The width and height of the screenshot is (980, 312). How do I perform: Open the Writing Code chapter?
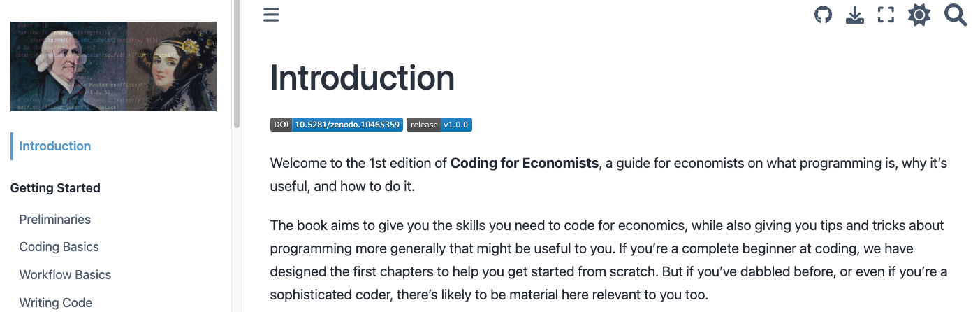point(56,303)
